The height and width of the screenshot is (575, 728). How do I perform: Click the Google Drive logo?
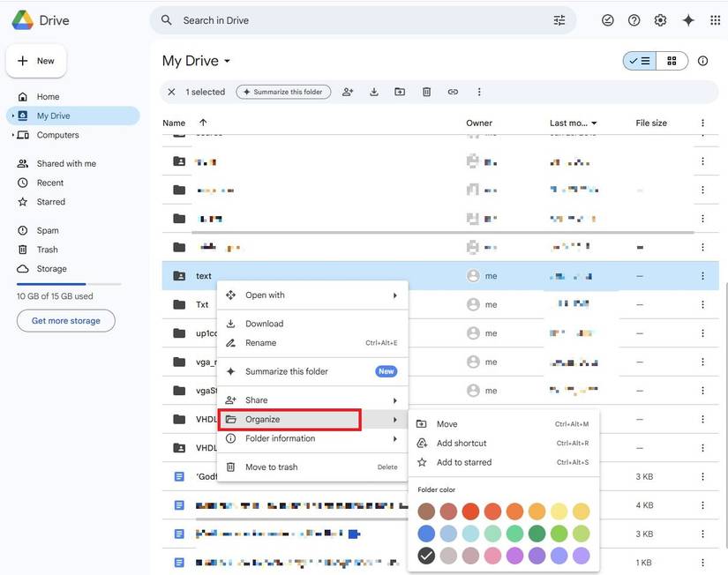22,20
